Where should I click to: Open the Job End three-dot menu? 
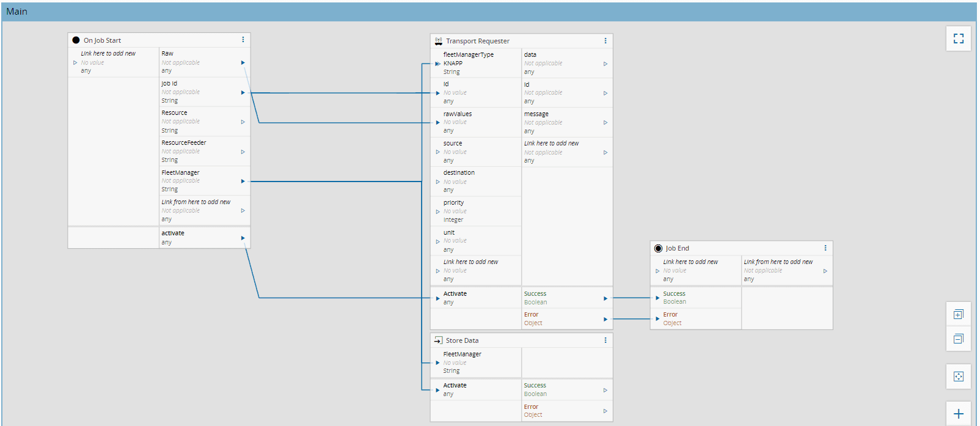tap(825, 248)
